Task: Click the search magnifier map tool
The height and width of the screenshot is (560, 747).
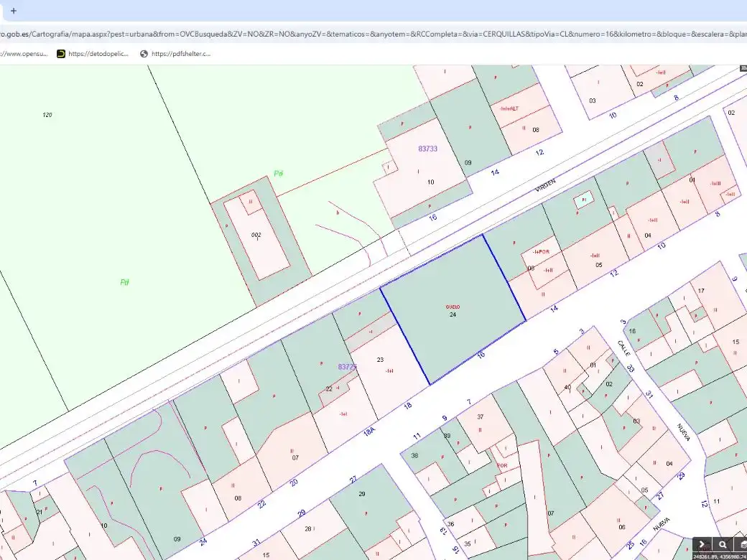Action: [723, 545]
